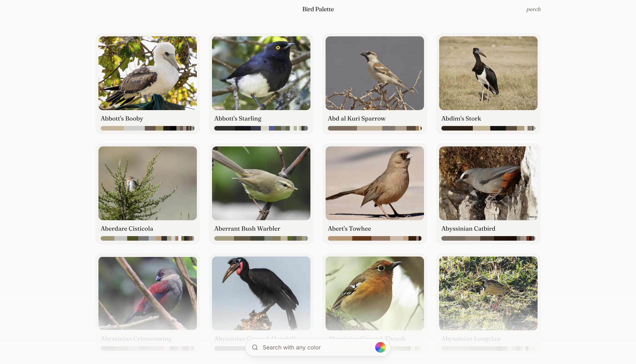Screen dimensions: 636x364
Task: Click the Abyssinian Longclaw name
Action: click(471, 339)
